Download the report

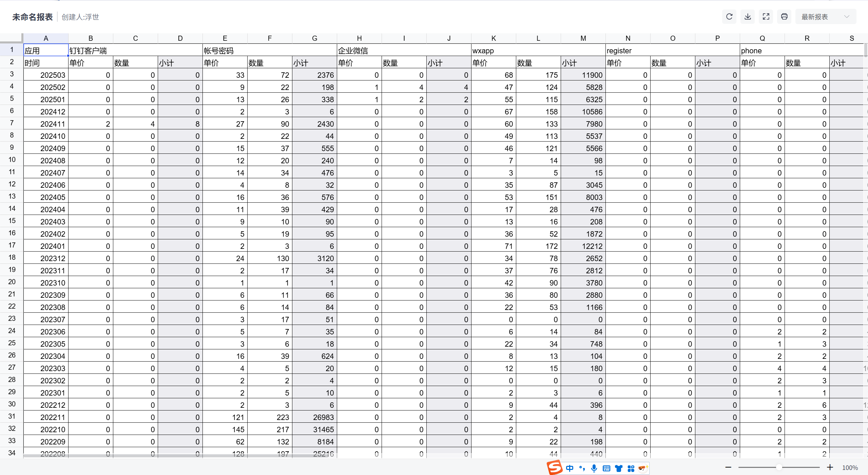pos(748,17)
